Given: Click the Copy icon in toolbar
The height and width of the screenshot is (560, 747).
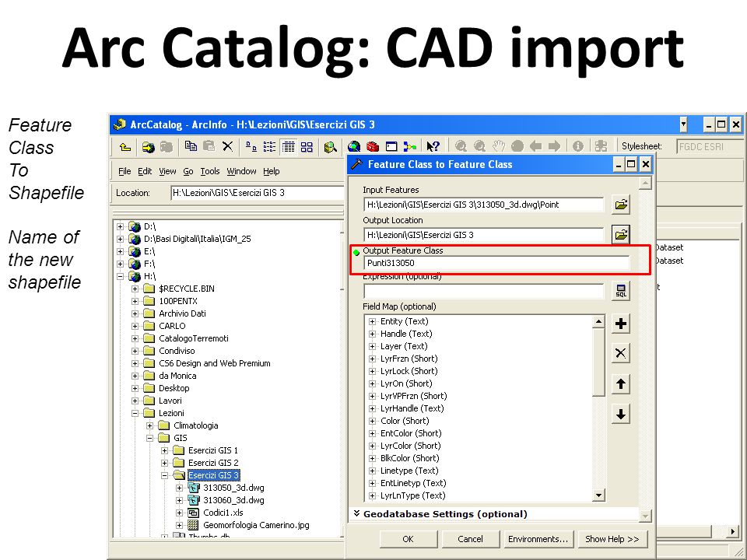Looking at the screenshot, I should pos(191,146).
